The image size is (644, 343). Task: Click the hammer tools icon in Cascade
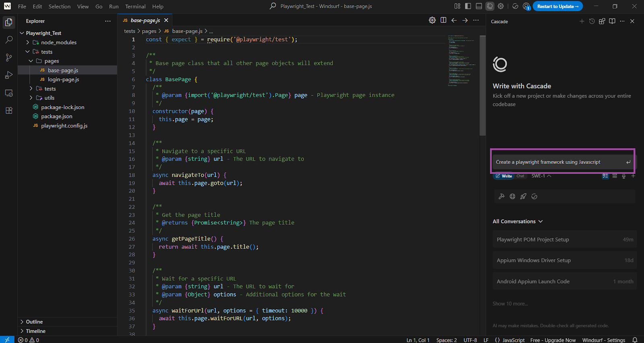502,196
